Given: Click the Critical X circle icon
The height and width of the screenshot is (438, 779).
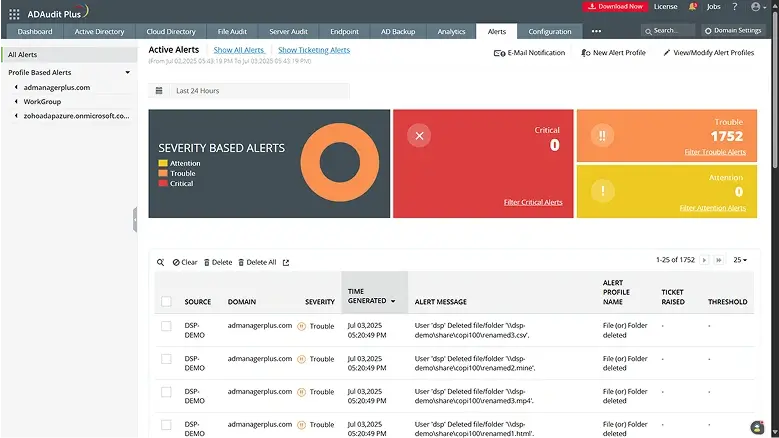Looking at the screenshot, I should [x=419, y=136].
